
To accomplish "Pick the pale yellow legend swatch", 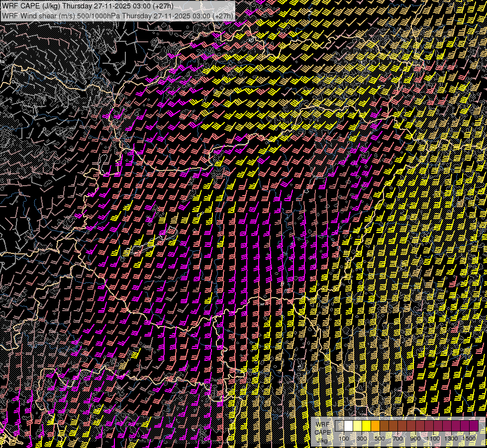I will pyautogui.click(x=357, y=426).
